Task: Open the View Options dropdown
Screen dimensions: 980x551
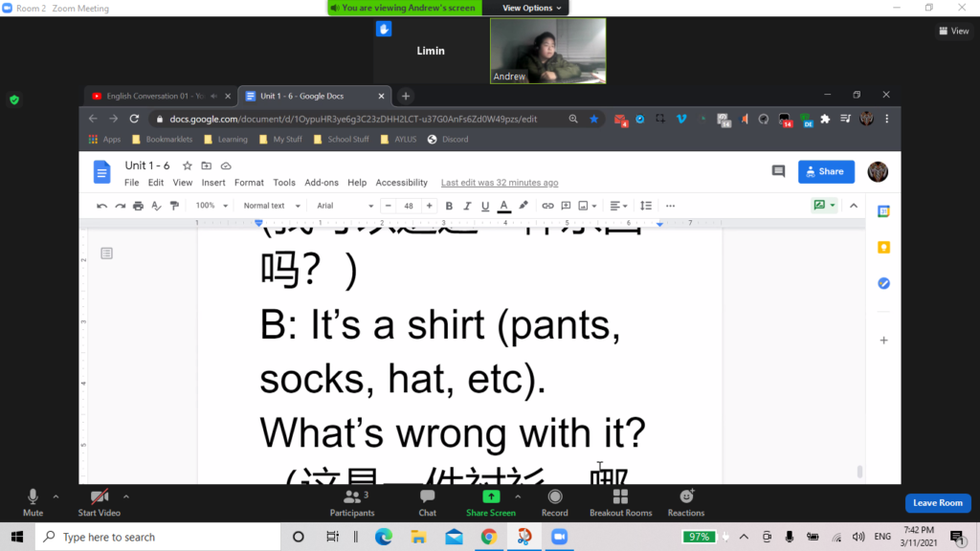Action: pyautogui.click(x=531, y=8)
